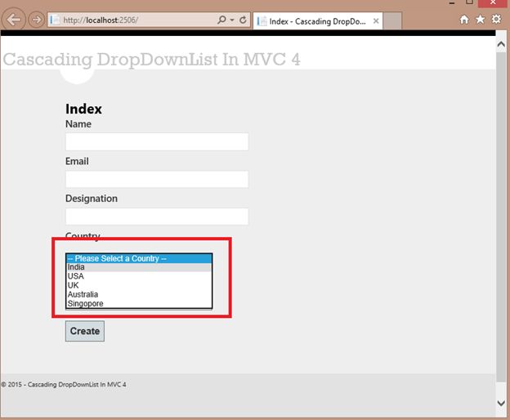Image resolution: width=510 pixels, height=420 pixels.
Task: Close the browser window
Action: pyautogui.click(x=493, y=2)
